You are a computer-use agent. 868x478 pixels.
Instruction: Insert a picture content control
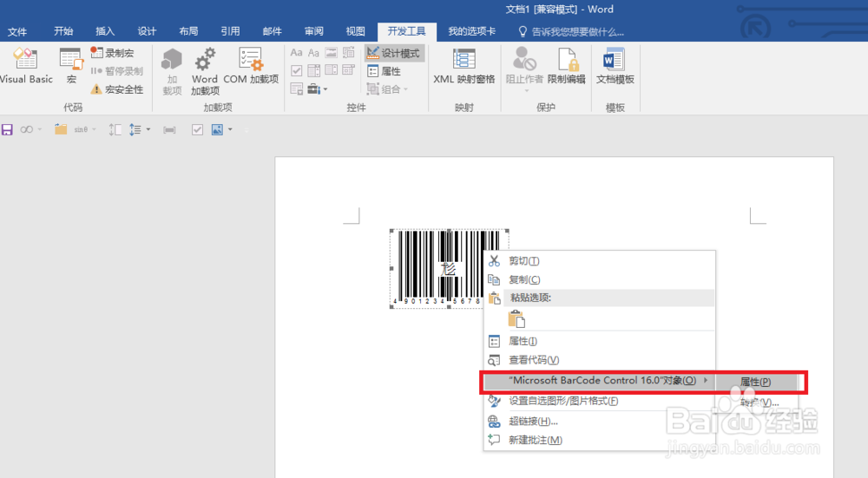(x=331, y=53)
